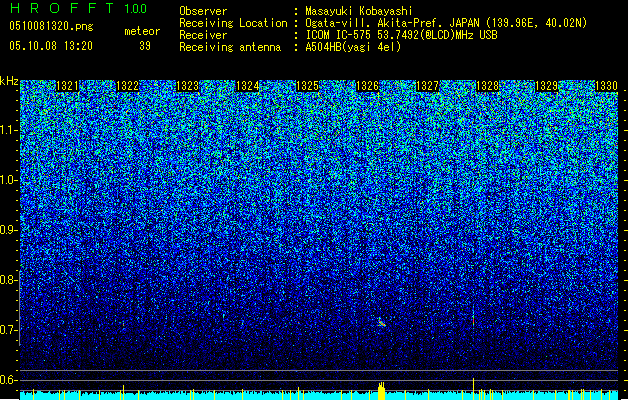
Task: Click the Observer label
Action: [203, 11]
